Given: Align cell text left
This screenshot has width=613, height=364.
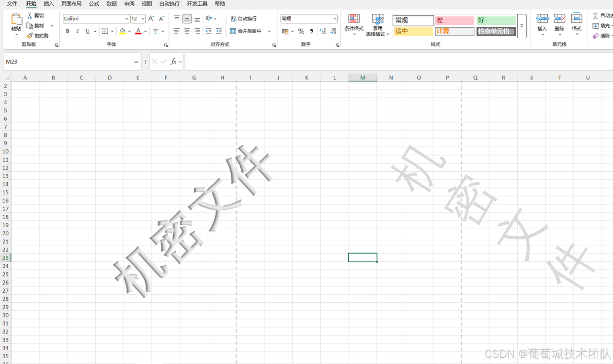Looking at the screenshot, I should [x=177, y=31].
